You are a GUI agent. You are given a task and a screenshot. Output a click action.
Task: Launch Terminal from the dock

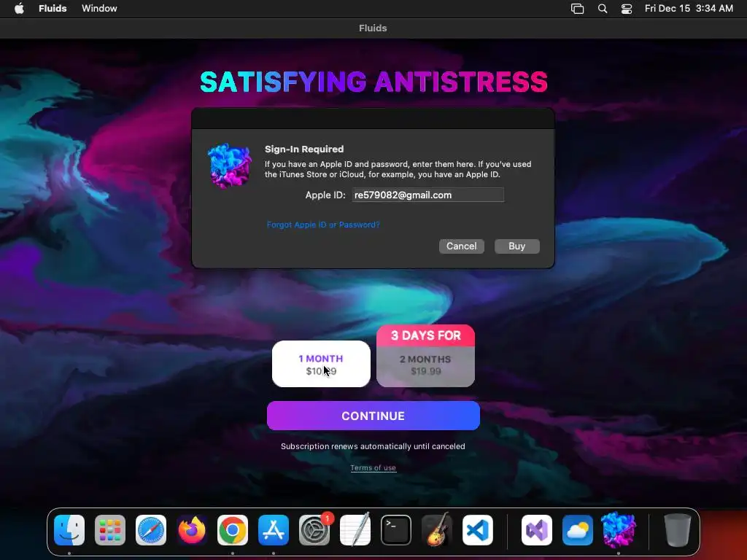point(396,530)
